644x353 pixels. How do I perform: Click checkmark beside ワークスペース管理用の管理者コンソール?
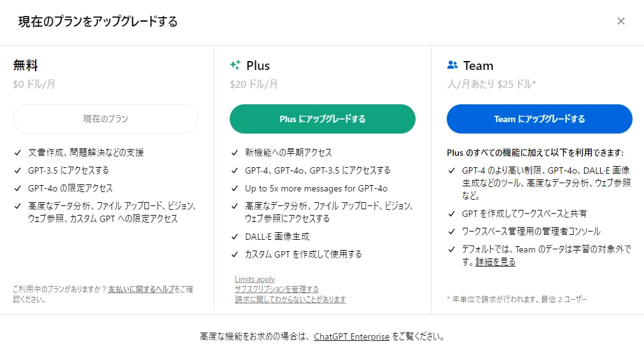[x=451, y=232]
